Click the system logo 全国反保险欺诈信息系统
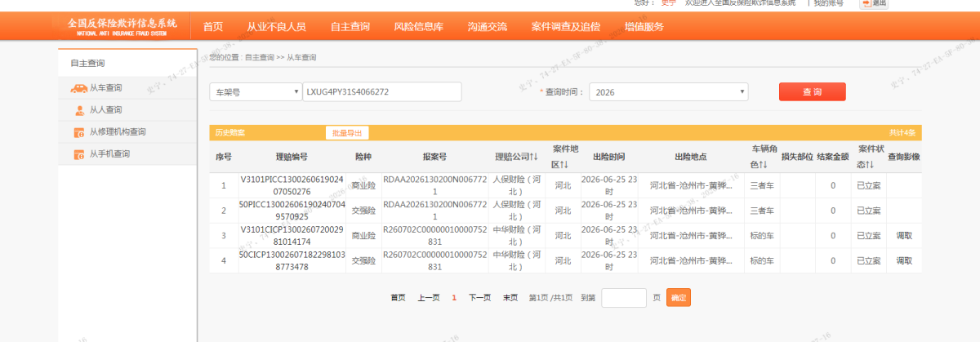 [x=122, y=26]
